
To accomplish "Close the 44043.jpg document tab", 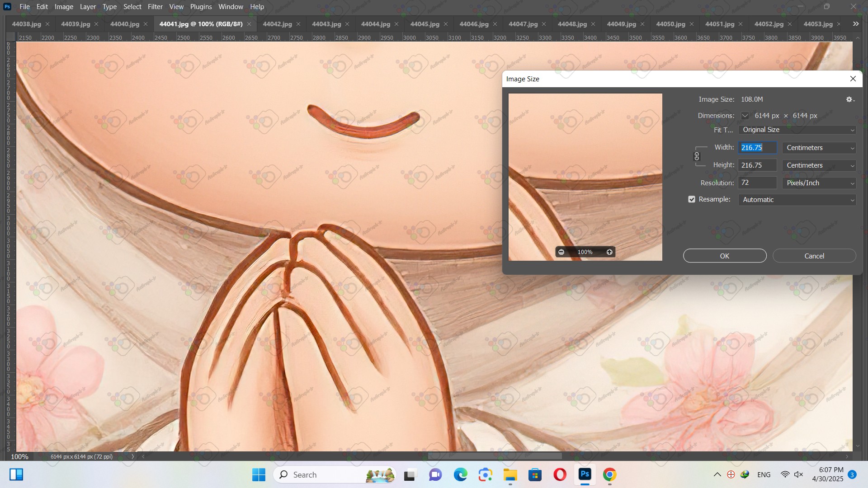I will [x=347, y=24].
